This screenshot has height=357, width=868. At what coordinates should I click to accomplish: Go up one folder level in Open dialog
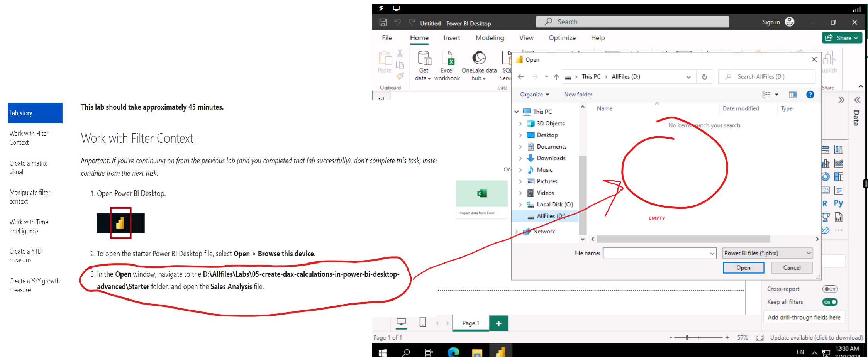pos(556,77)
